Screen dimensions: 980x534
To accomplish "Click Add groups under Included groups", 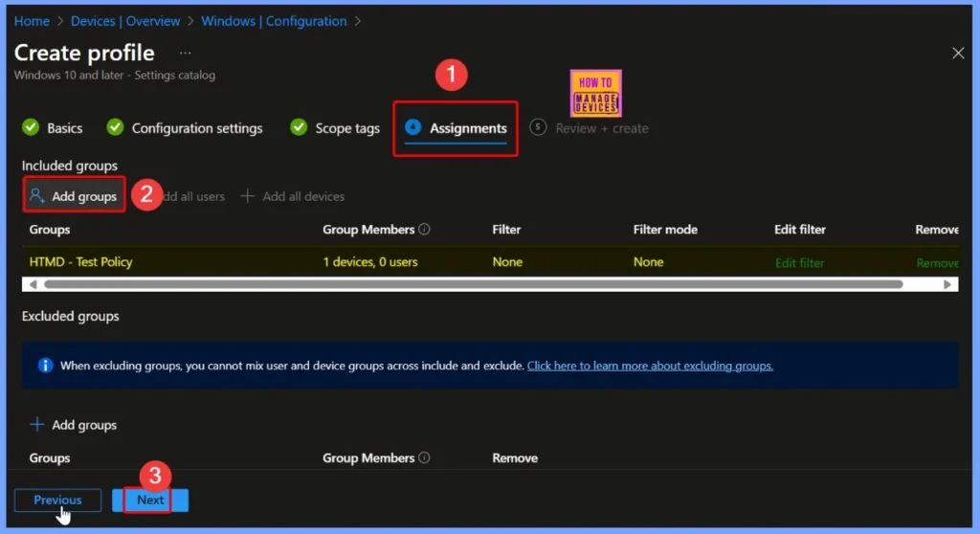I will (74, 196).
